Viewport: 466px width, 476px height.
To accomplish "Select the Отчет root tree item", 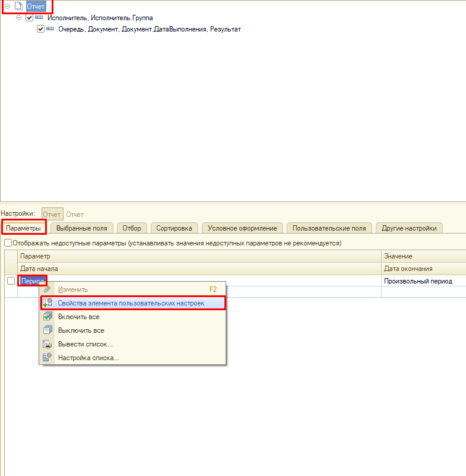I will (36, 7).
